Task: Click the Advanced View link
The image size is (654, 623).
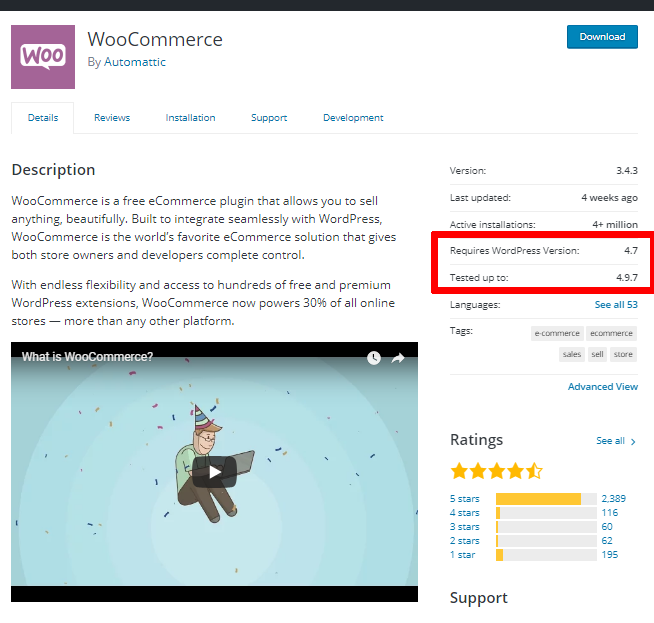Action: point(602,387)
